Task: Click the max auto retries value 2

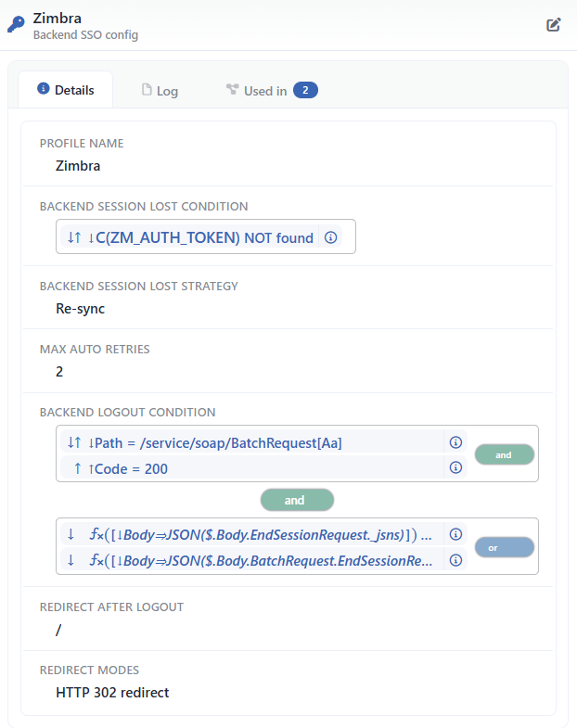Action: 59,372
